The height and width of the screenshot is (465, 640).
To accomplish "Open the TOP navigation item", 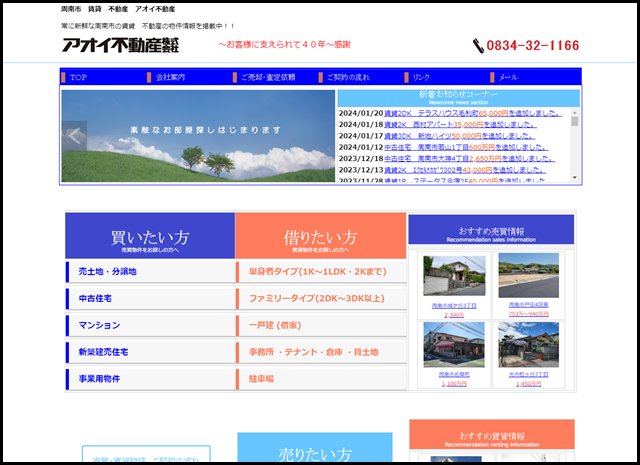I will [x=78, y=77].
